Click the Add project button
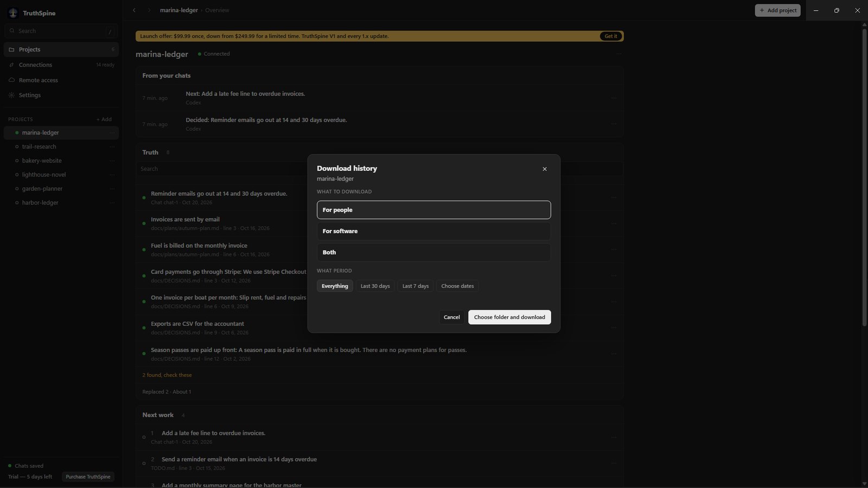Screen dimensions: 868x488 click(x=777, y=10)
